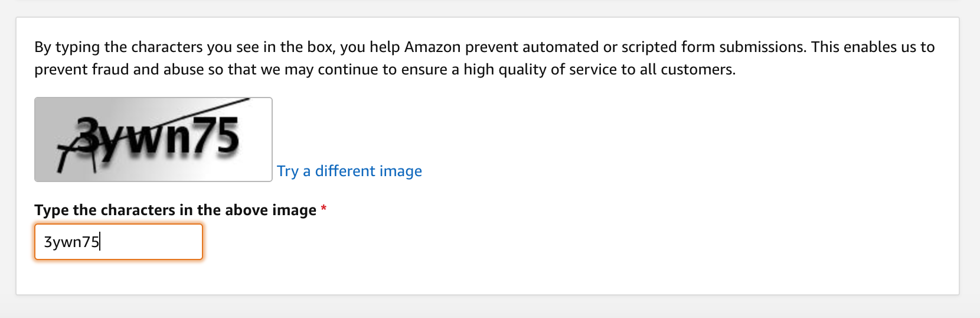Click the word 'Amazon' in the description
Screen dimensions: 980x318
(432, 47)
